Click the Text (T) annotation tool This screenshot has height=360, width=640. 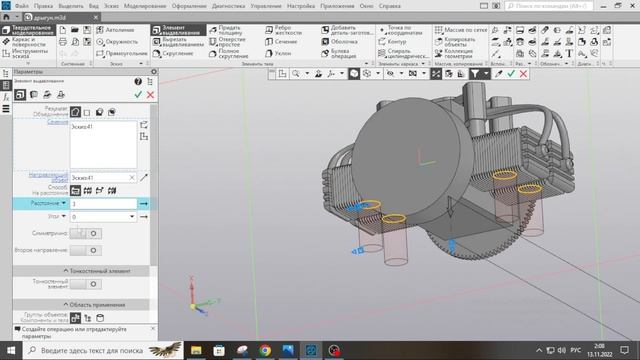tap(569, 53)
